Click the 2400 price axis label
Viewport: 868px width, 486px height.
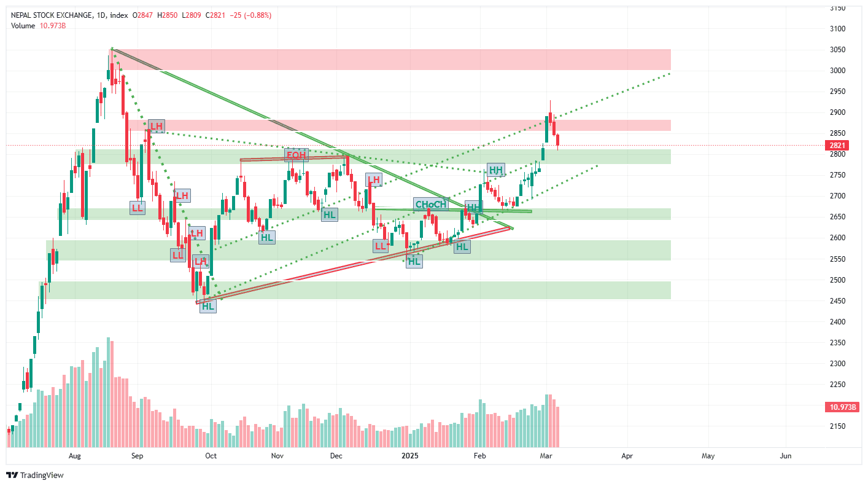click(x=838, y=322)
